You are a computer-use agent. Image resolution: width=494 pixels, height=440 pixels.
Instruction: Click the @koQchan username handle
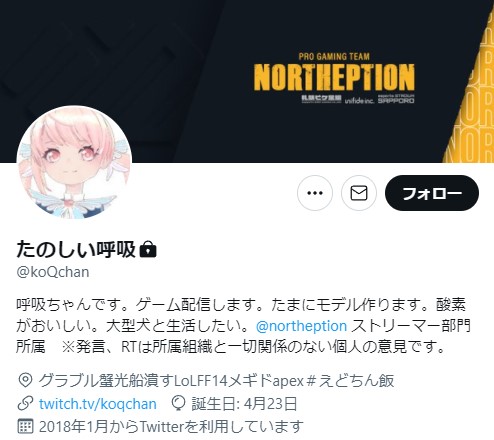click(x=53, y=272)
